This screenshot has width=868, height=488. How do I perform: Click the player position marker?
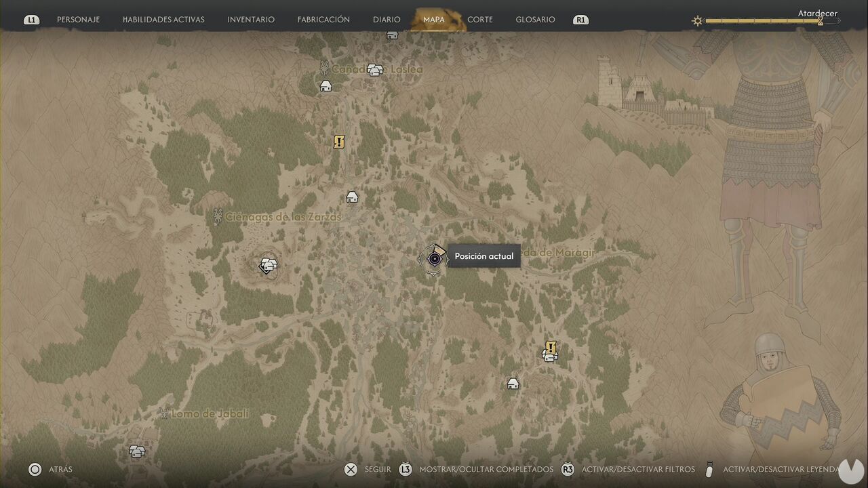434,258
